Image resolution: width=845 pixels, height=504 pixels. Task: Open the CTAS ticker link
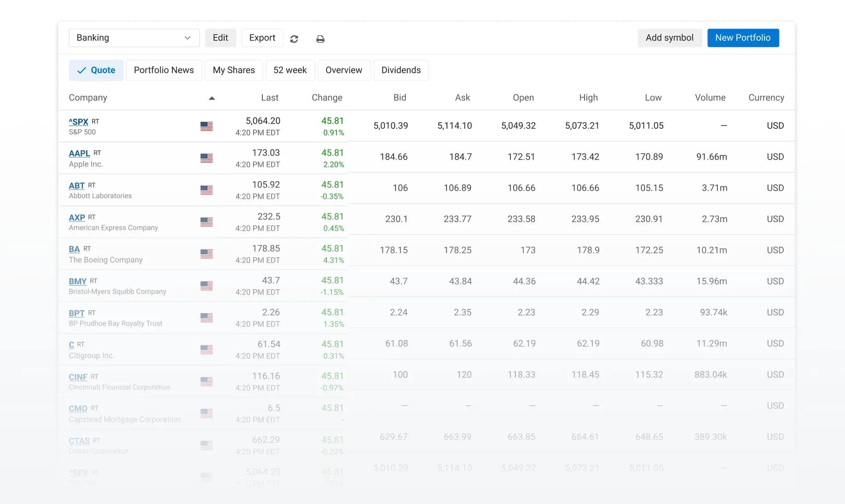(79, 441)
